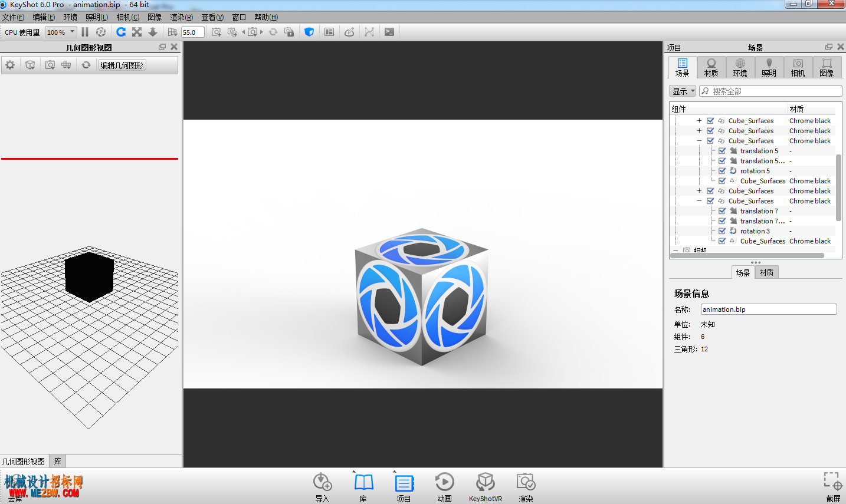
Task: Open geometry view settings gear icon
Action: (10, 65)
